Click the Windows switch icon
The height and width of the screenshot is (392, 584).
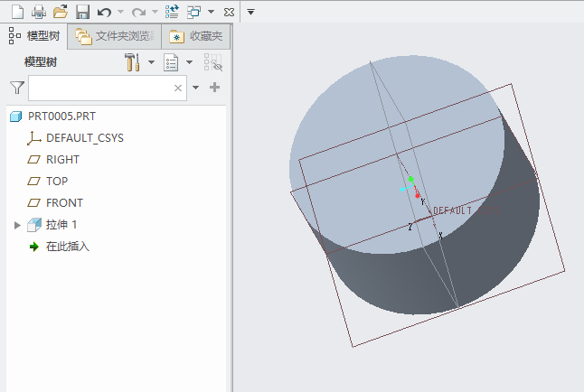[x=193, y=12]
